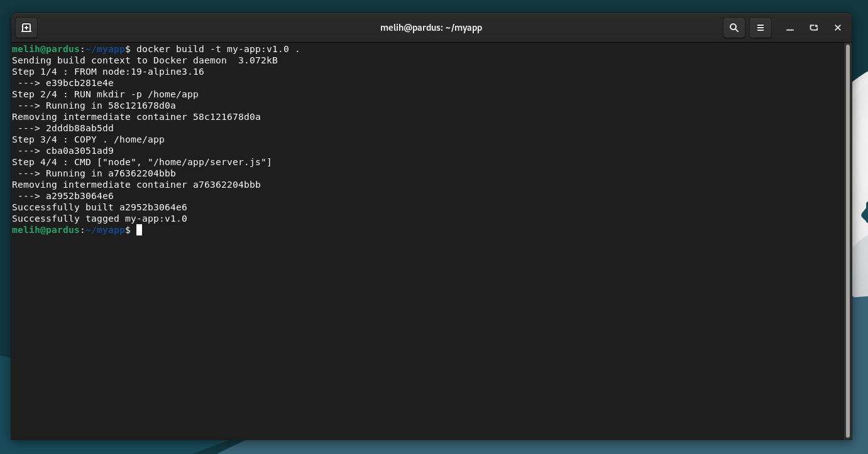The width and height of the screenshot is (868, 454).
Task: Minimize the terminal window
Action: [790, 28]
